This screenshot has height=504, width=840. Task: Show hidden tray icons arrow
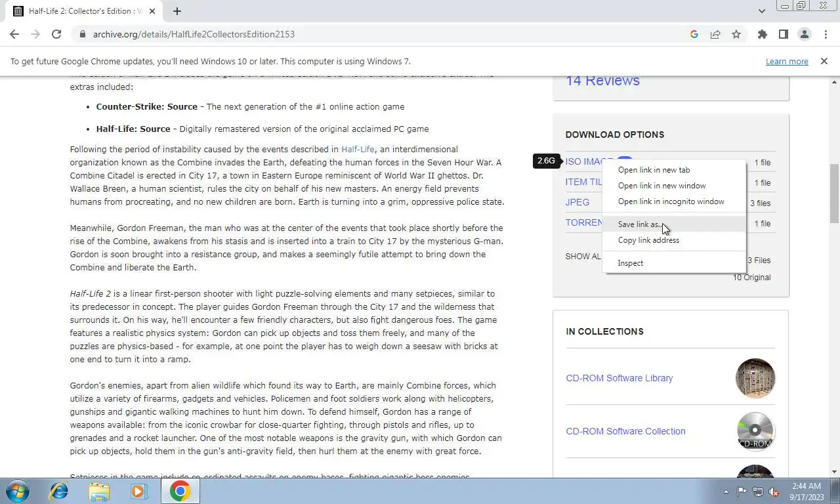click(726, 492)
